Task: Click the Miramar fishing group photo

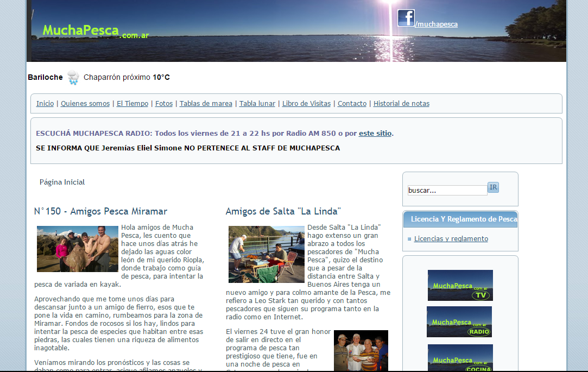Action: [x=78, y=249]
